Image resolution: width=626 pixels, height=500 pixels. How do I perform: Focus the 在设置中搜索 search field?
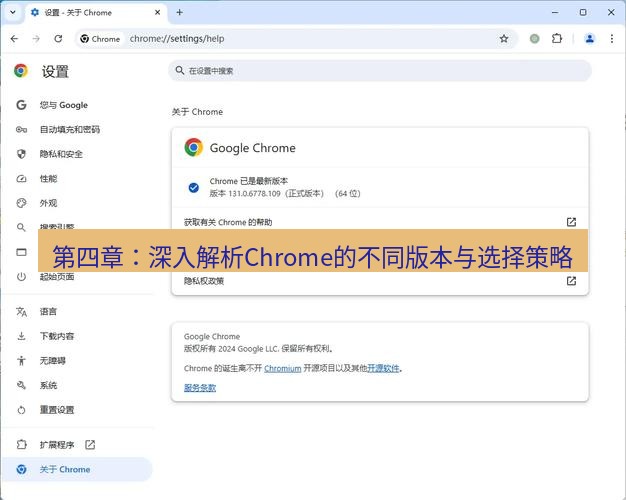(379, 71)
